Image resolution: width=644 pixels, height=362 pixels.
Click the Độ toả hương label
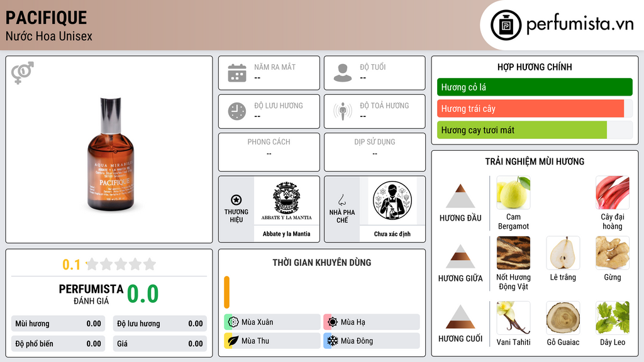pyautogui.click(x=384, y=106)
